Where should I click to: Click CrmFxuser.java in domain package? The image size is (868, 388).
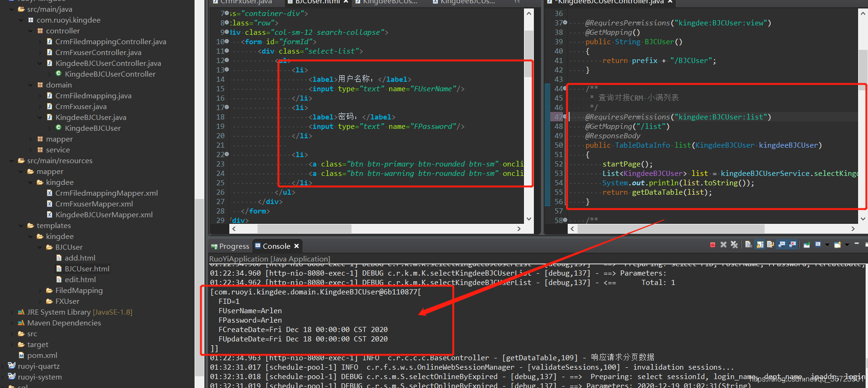[x=81, y=107]
